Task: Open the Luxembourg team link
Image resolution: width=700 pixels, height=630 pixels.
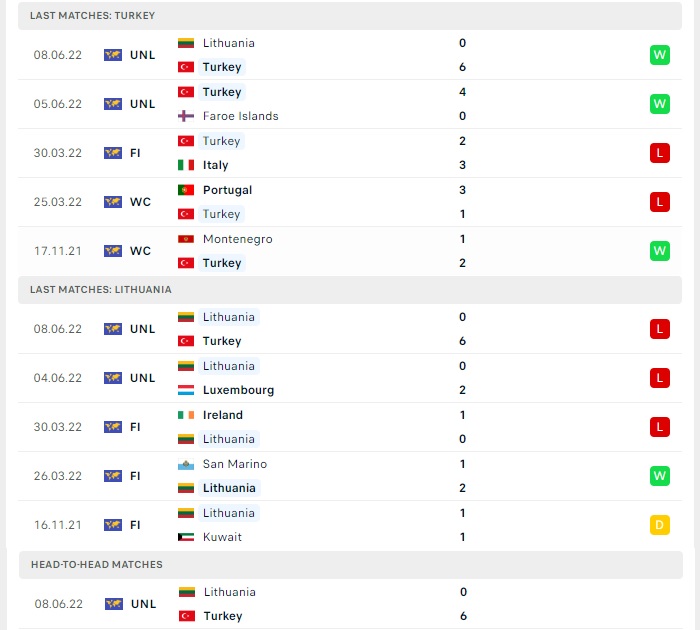Action: [238, 390]
